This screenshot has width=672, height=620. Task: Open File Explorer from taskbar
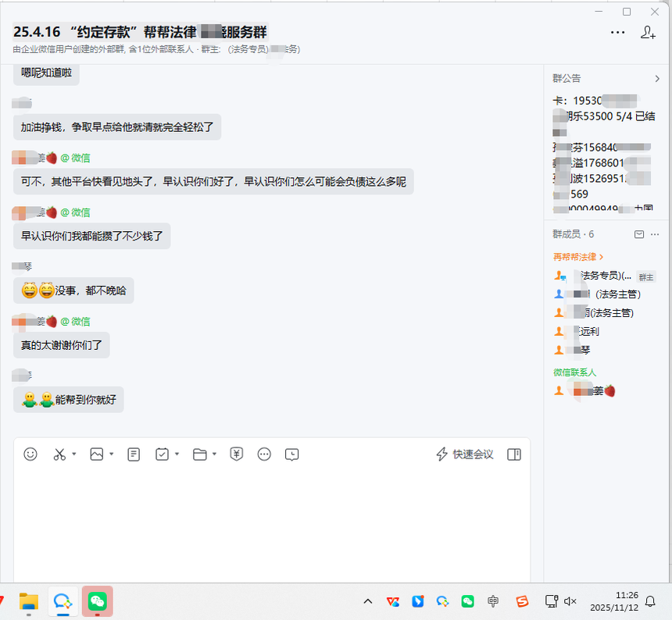point(29,601)
